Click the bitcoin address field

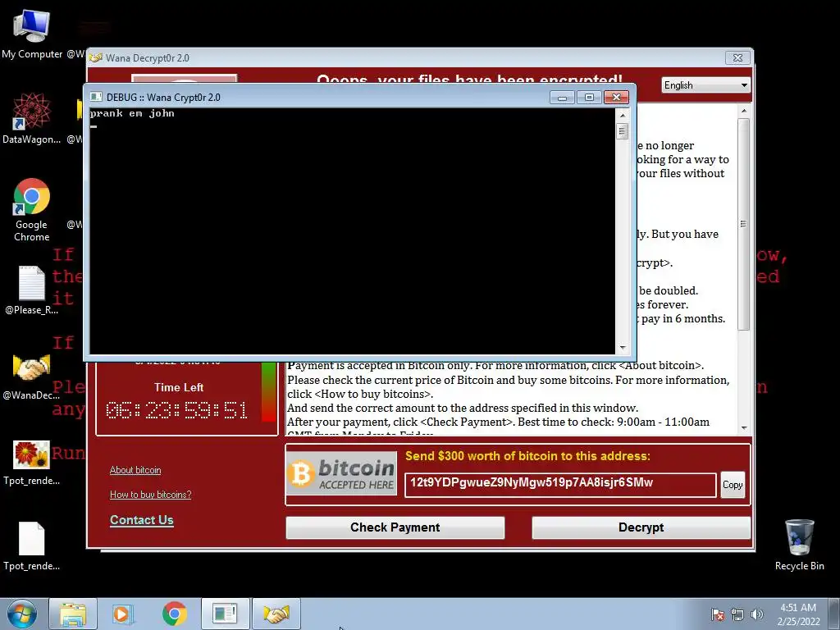click(559, 485)
